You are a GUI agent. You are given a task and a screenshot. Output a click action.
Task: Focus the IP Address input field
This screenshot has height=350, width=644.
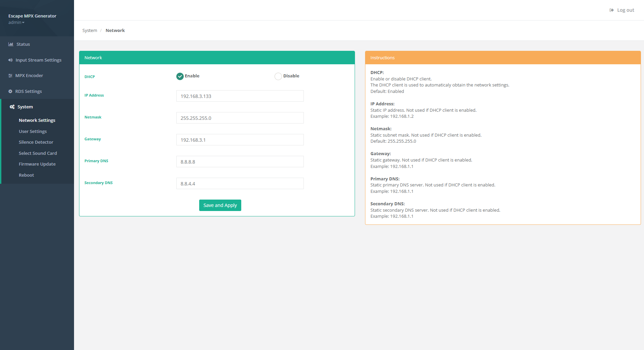[240, 96]
